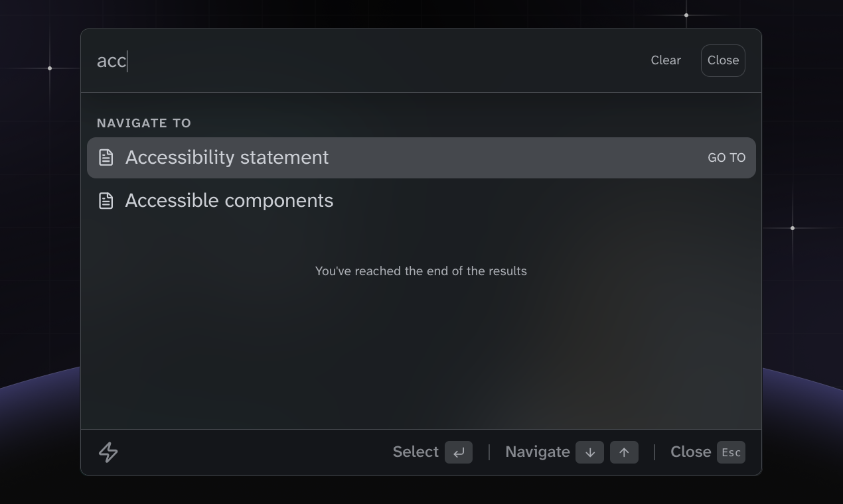Click the GO TO label on the highlighted result
This screenshot has height=504, width=843.
[727, 157]
